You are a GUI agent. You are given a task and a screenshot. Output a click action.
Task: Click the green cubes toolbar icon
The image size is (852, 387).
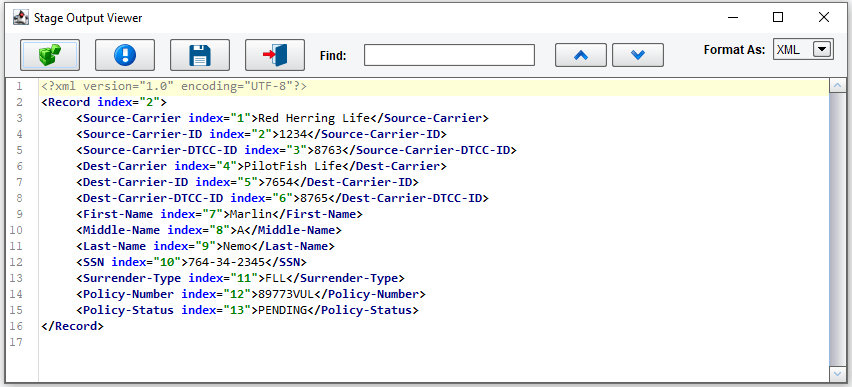[50, 55]
